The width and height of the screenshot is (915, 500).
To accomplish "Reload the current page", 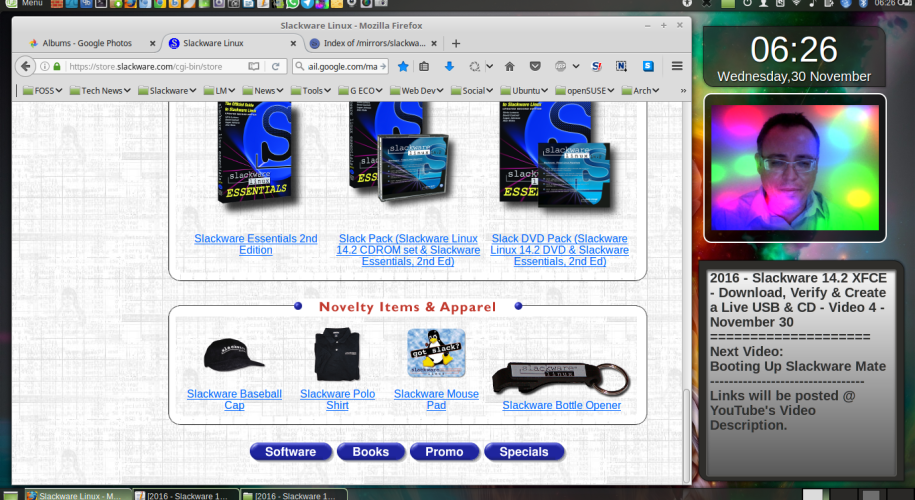I will click(x=275, y=66).
